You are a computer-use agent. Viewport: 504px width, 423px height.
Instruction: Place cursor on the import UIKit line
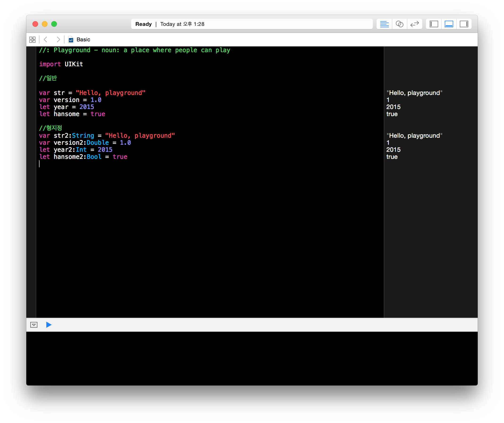click(61, 64)
